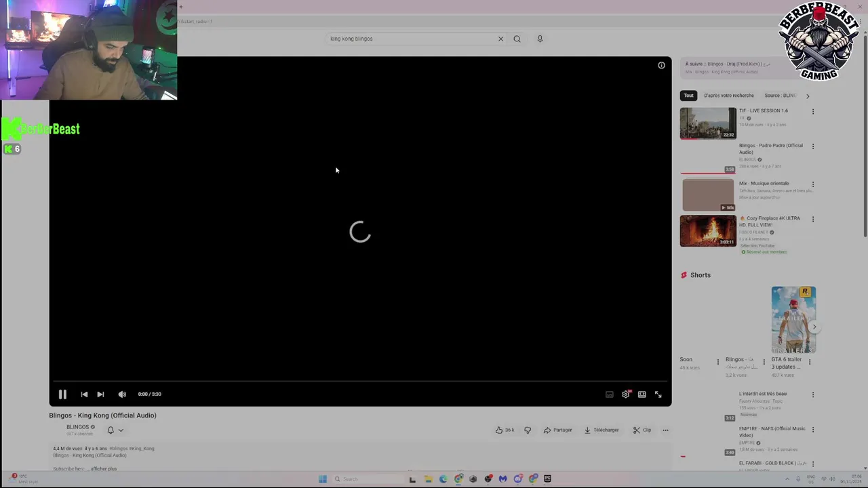
Task: Click the video progress bar
Action: click(360, 382)
